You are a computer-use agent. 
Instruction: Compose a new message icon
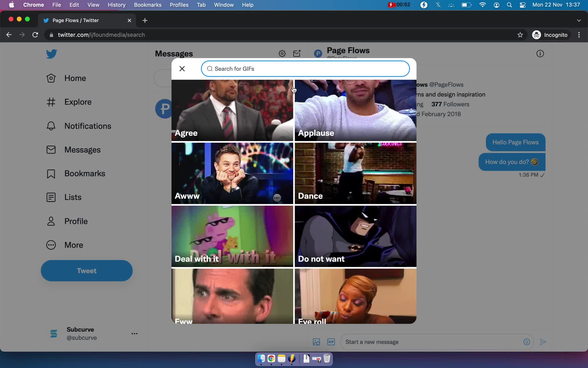click(x=297, y=54)
